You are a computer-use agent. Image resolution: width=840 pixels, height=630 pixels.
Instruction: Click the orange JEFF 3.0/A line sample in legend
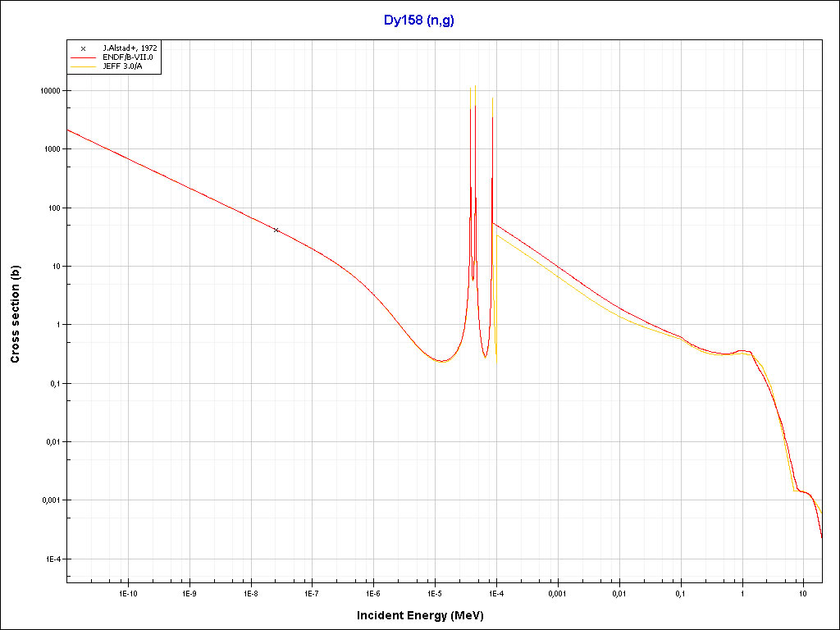(83, 67)
